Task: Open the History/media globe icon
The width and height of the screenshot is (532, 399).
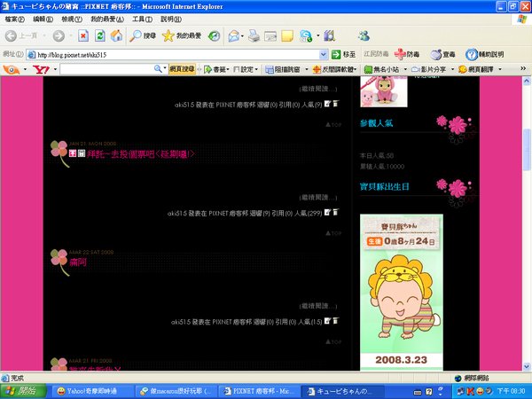Action: click(214, 35)
